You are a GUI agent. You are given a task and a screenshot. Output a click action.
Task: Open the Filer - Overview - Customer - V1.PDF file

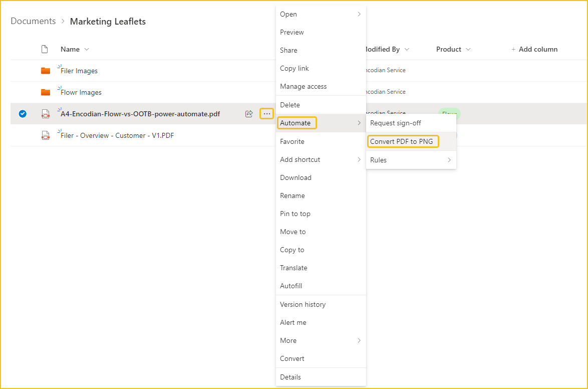pos(117,135)
